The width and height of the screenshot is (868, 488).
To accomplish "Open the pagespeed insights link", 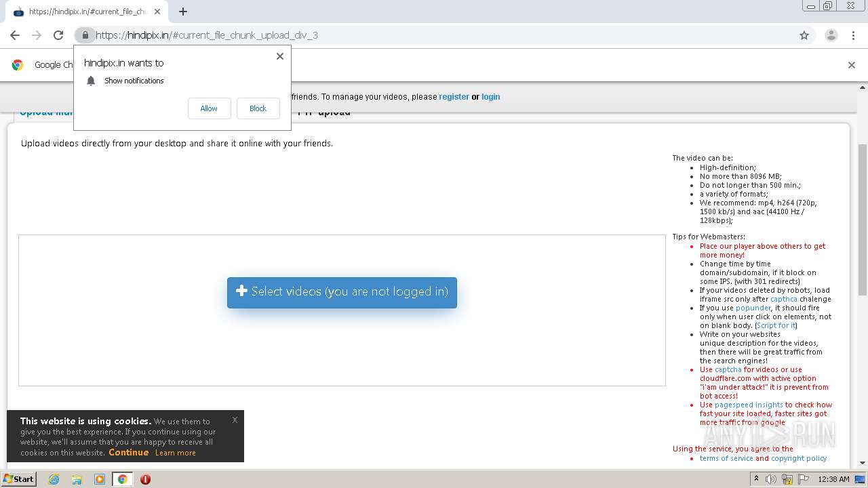I will [x=749, y=405].
